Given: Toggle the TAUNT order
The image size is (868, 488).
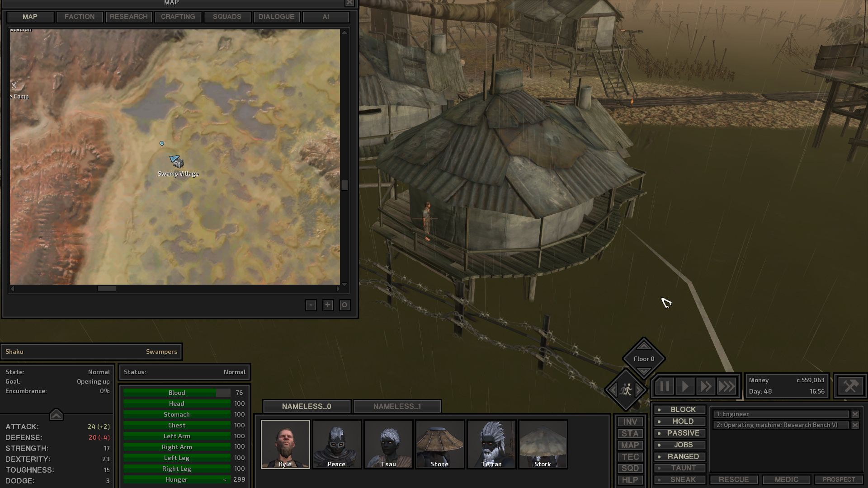Looking at the screenshot, I should (680, 468).
